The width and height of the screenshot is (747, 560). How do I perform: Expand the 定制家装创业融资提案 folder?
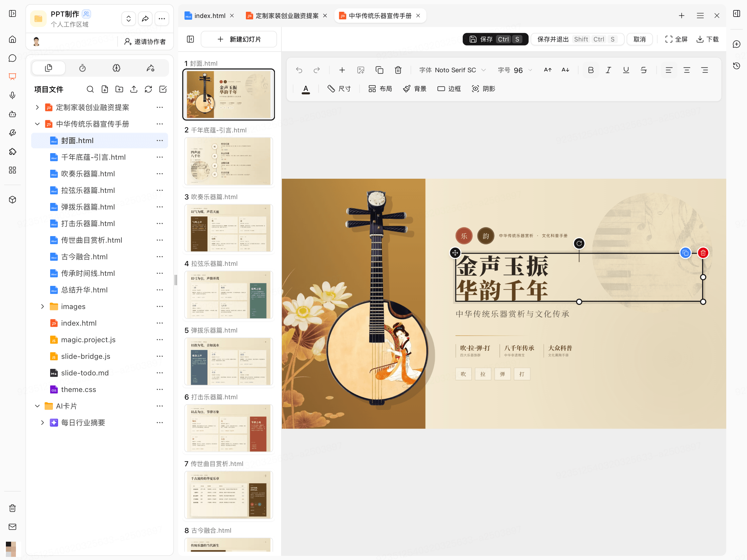tap(37, 108)
